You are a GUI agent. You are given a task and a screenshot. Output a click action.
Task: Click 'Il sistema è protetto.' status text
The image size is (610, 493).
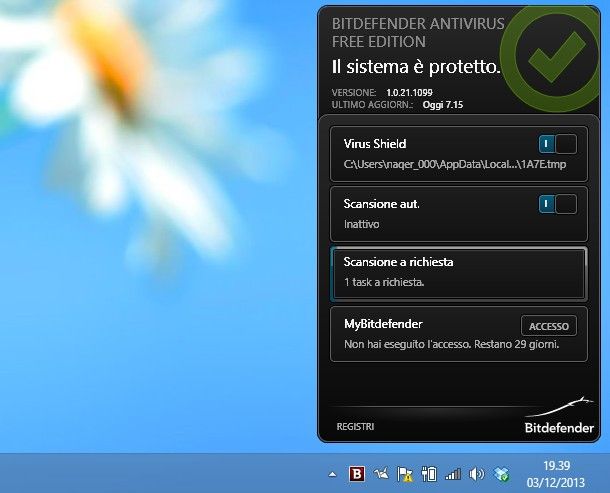(x=416, y=67)
